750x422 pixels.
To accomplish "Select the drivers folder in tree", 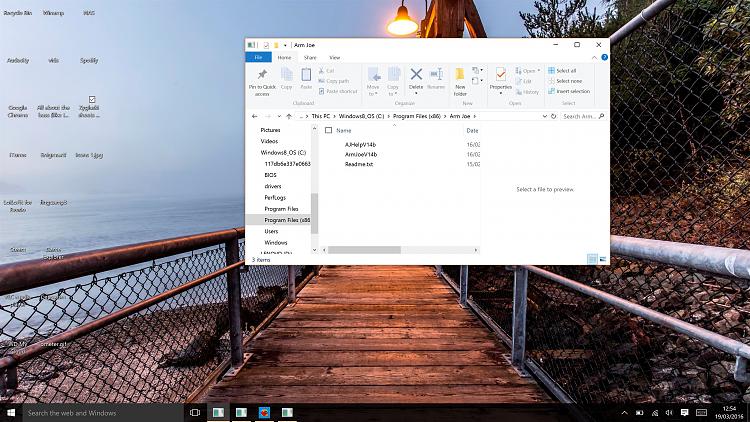I will point(273,187).
